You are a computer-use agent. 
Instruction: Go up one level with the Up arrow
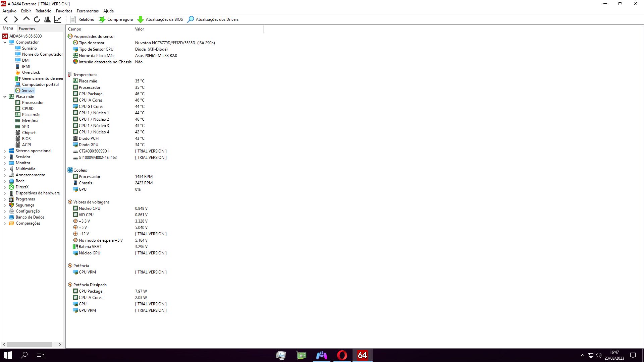pyautogui.click(x=26, y=19)
